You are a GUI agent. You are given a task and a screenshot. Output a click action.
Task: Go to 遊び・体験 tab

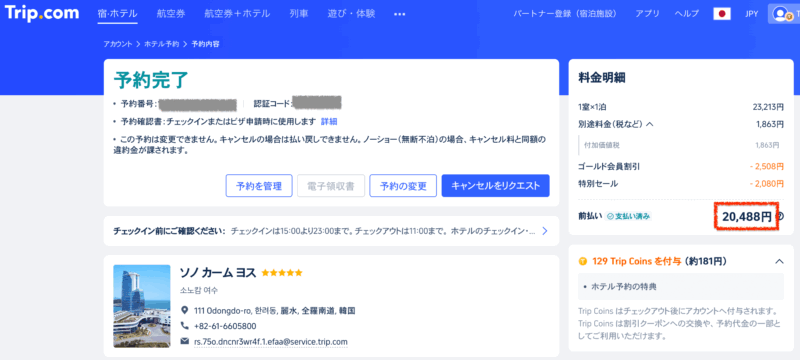coord(351,14)
